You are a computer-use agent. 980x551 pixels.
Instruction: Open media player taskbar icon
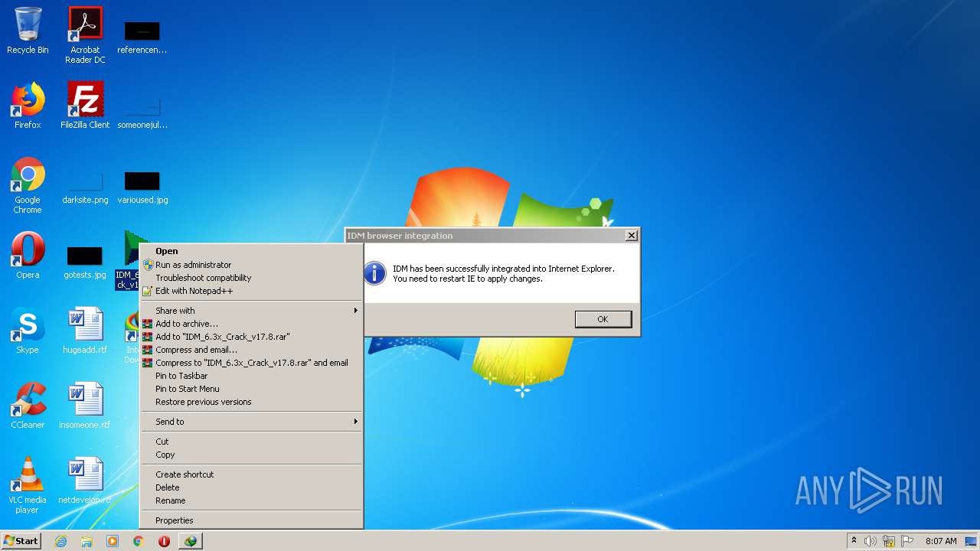(113, 541)
